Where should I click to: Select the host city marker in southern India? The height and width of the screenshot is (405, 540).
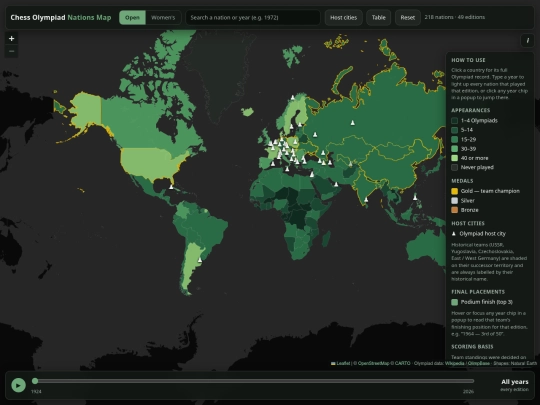366,199
